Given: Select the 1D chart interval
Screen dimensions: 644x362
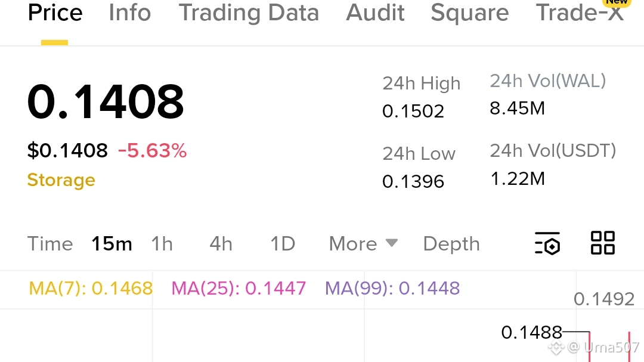Looking at the screenshot, I should pyautogui.click(x=283, y=244).
